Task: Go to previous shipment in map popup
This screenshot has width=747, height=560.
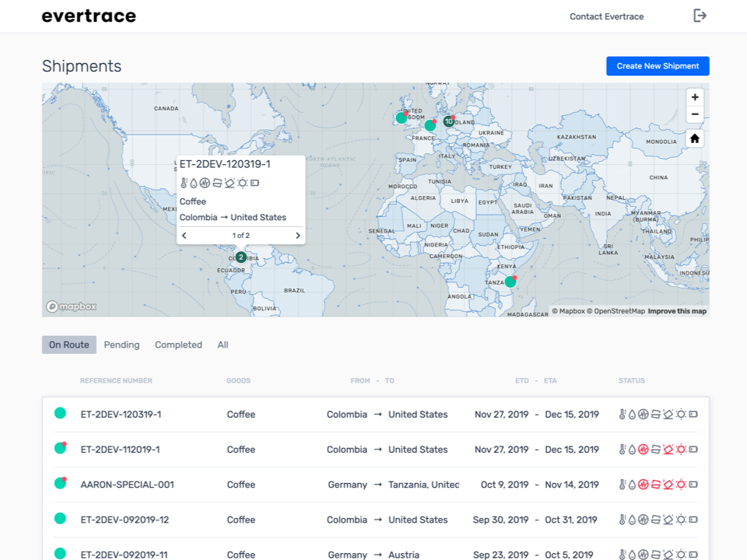Action: coord(184,236)
